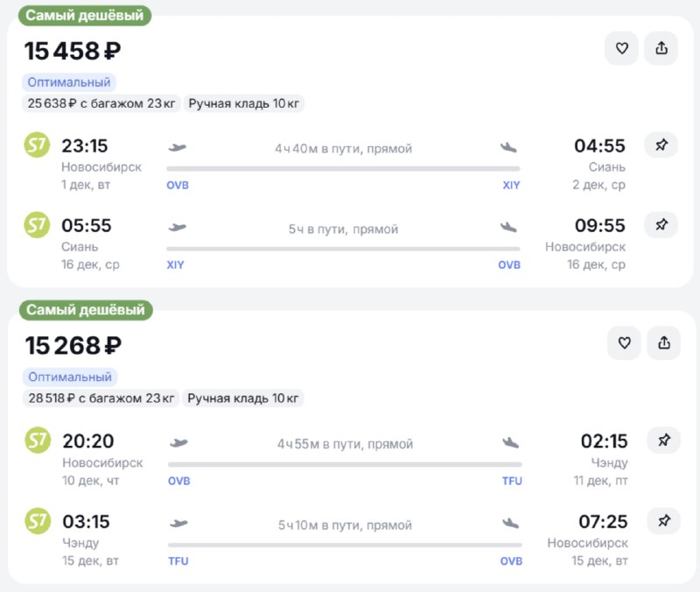Open the 15 268 ₽ ticket price
This screenshot has height=592, width=700.
(73, 345)
